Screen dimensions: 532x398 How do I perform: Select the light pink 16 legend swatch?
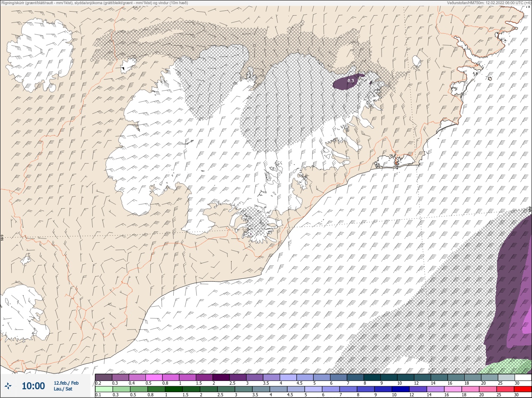point(452,389)
